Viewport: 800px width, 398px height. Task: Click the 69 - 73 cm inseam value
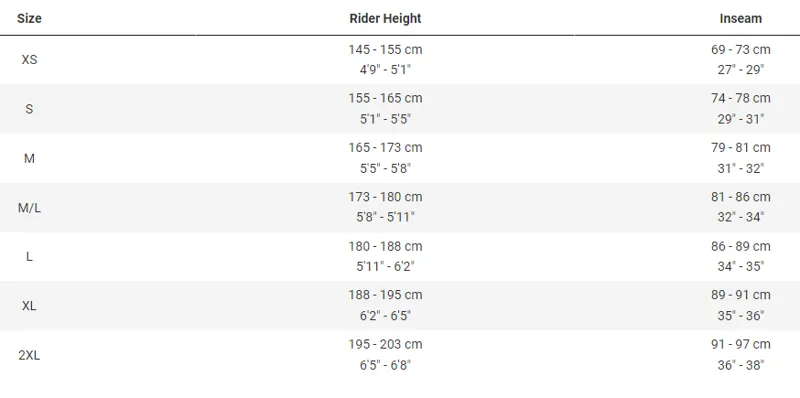(740, 49)
